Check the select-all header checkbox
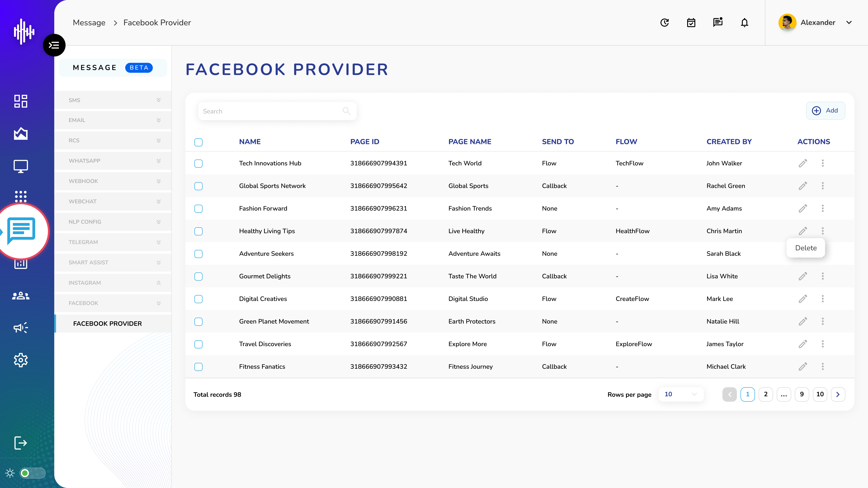Screen dimensions: 868x488 point(198,142)
